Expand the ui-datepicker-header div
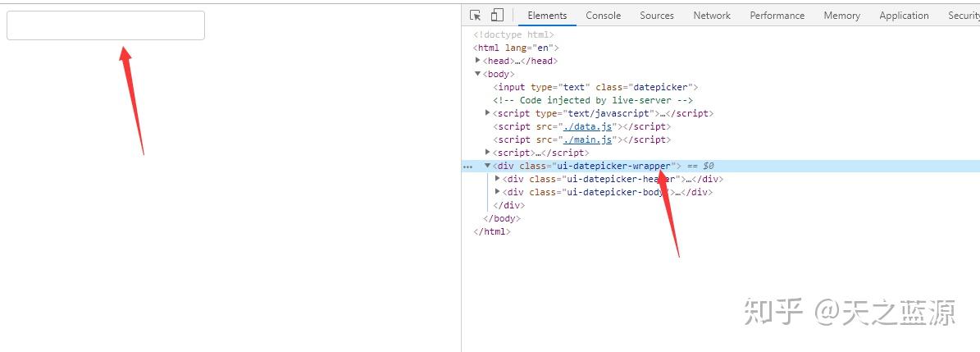The height and width of the screenshot is (352, 980). (498, 179)
